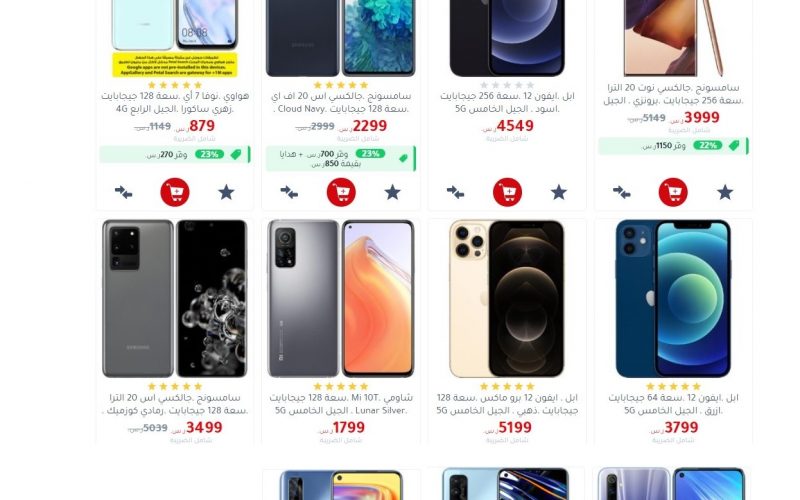The image size is (800, 500).
Task: Click the 23% discount badge on Huawei
Action: [x=209, y=154]
